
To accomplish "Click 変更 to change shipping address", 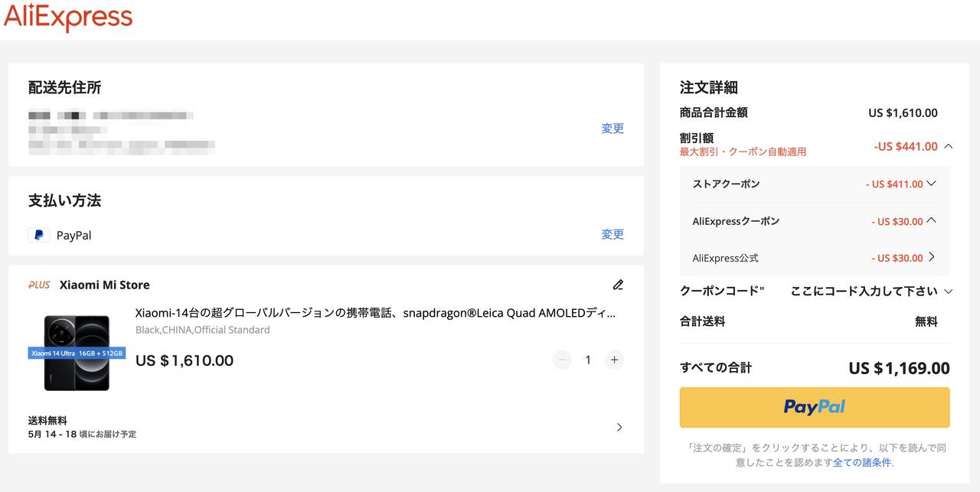I will 612,129.
